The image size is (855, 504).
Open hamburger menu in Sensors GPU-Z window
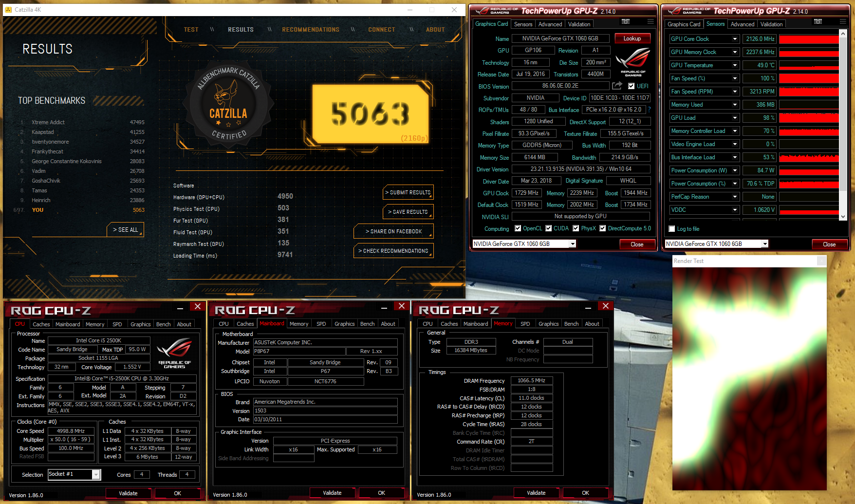coord(843,21)
